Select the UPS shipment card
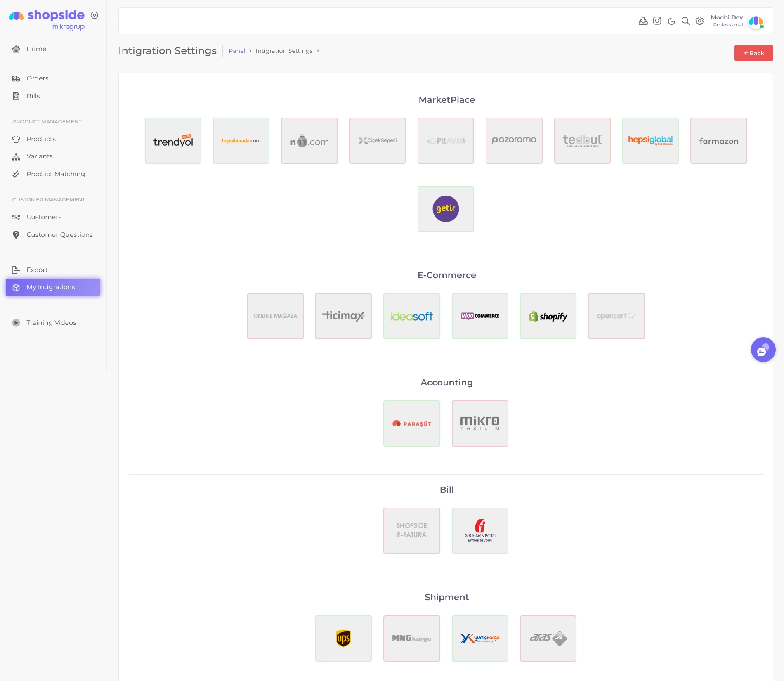 pyautogui.click(x=343, y=638)
